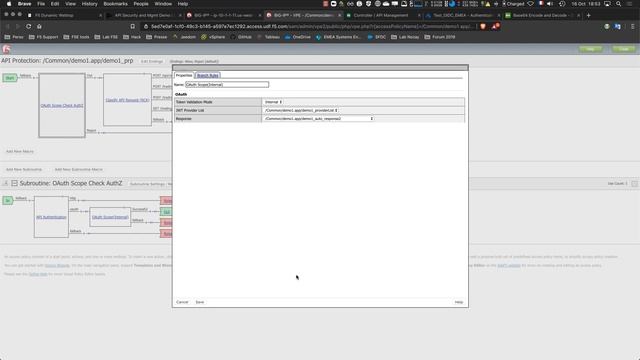Image resolution: width=640 pixels, height=360 pixels.
Task: Open the Lab FSE bookmark folder
Action: tap(106, 37)
